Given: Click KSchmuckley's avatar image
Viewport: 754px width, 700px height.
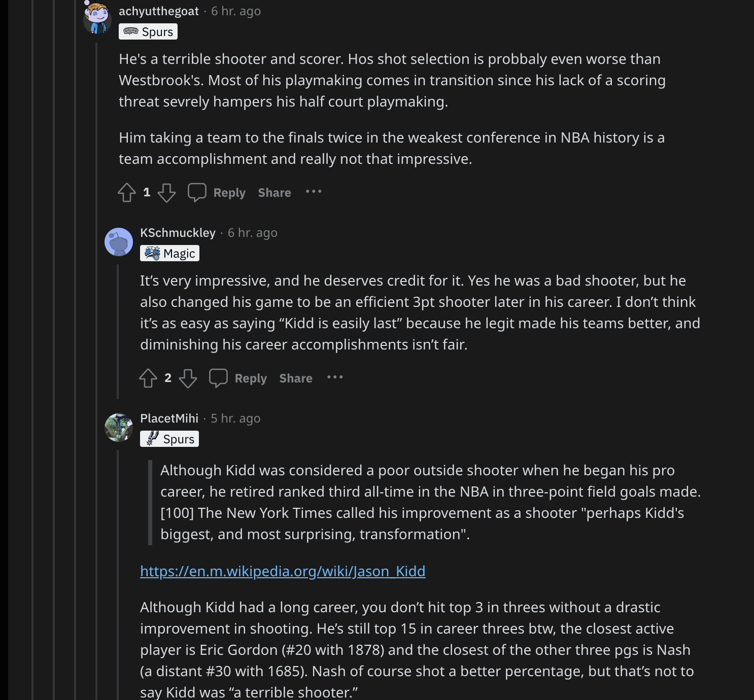Looking at the screenshot, I should tap(119, 242).
